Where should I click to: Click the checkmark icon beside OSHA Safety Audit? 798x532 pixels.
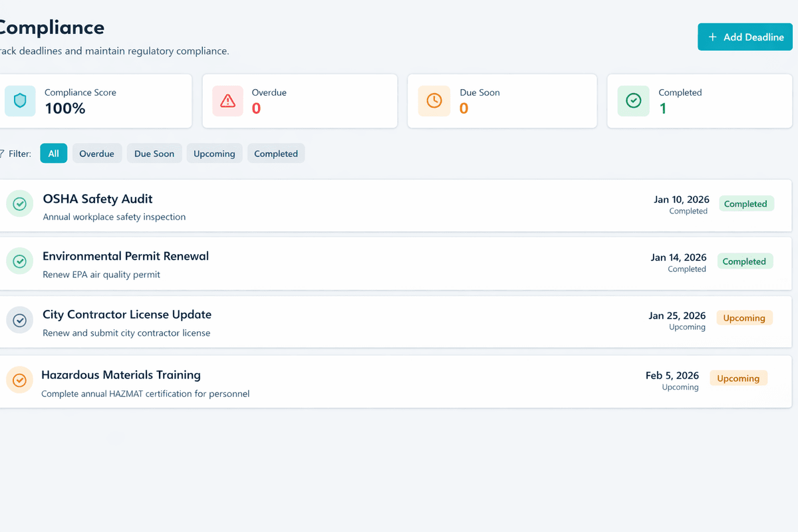click(19, 203)
